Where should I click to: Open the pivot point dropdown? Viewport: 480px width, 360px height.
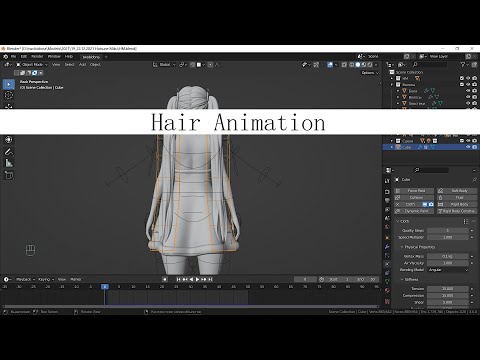183,65
